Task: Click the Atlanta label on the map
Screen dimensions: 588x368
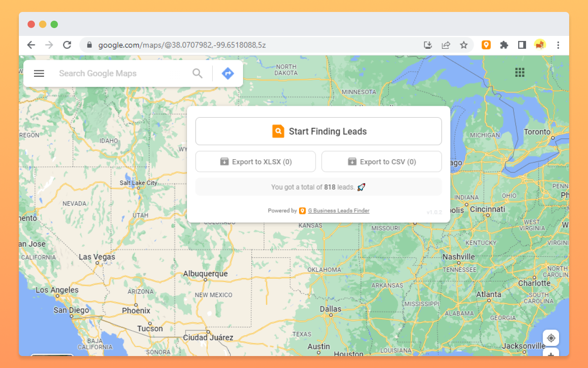Action: 489,294
